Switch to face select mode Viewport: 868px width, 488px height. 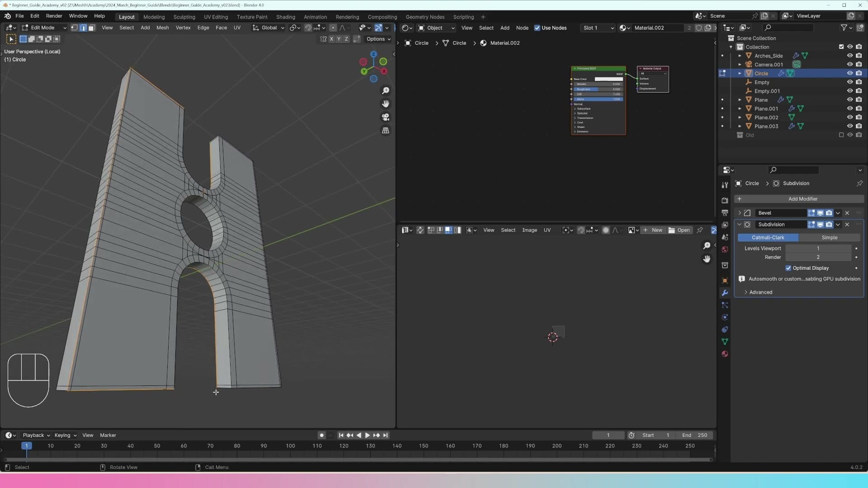click(x=91, y=28)
